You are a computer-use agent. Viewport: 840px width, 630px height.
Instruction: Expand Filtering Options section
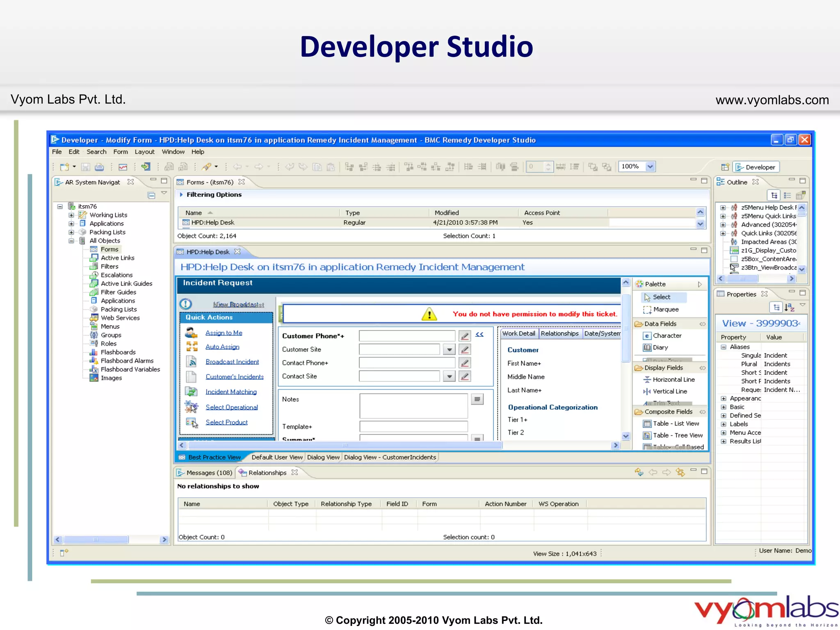[181, 194]
